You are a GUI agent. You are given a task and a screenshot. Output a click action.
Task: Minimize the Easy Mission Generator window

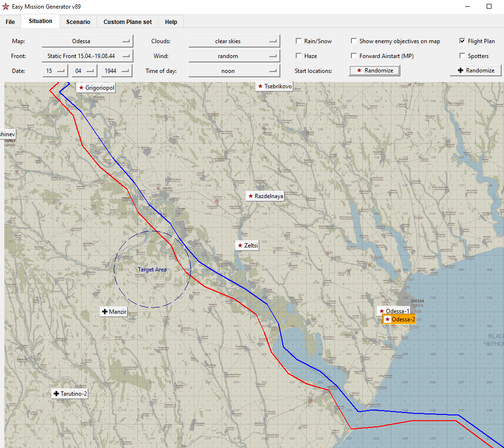[468, 6]
